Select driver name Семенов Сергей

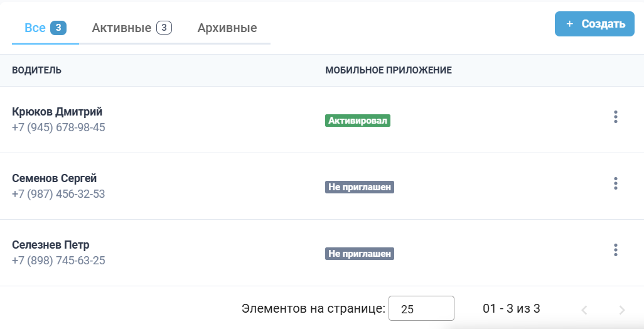click(x=54, y=178)
